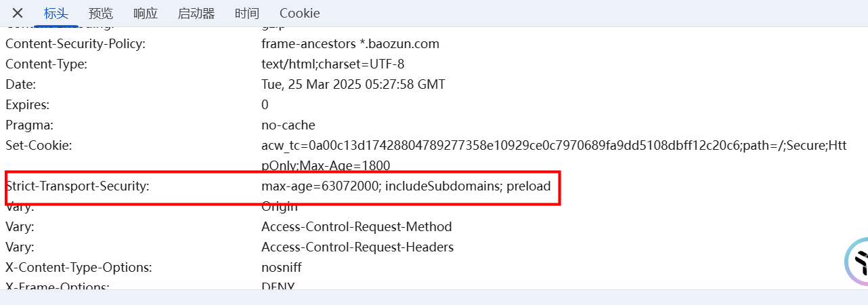Click the Date header value
This screenshot has height=305, width=868.
[353, 85]
